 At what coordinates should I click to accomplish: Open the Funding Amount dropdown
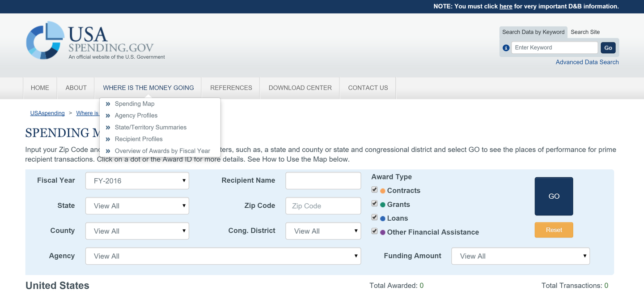coord(521,256)
